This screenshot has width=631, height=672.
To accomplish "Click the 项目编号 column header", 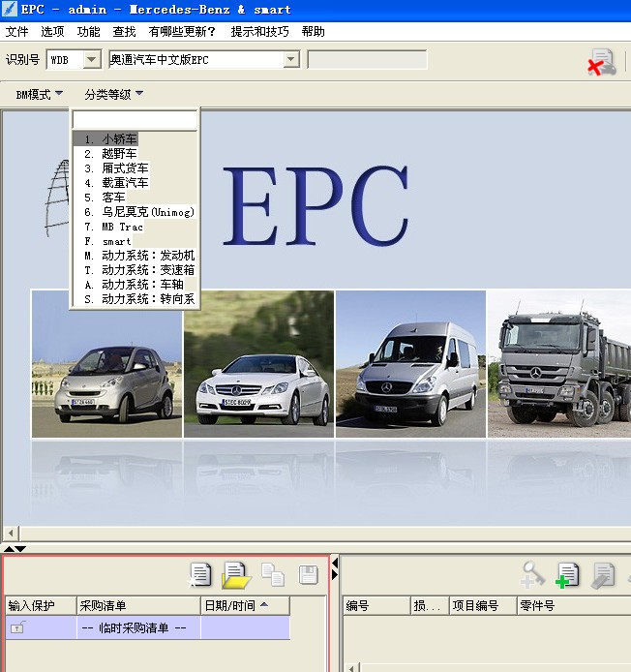I will [483, 605].
